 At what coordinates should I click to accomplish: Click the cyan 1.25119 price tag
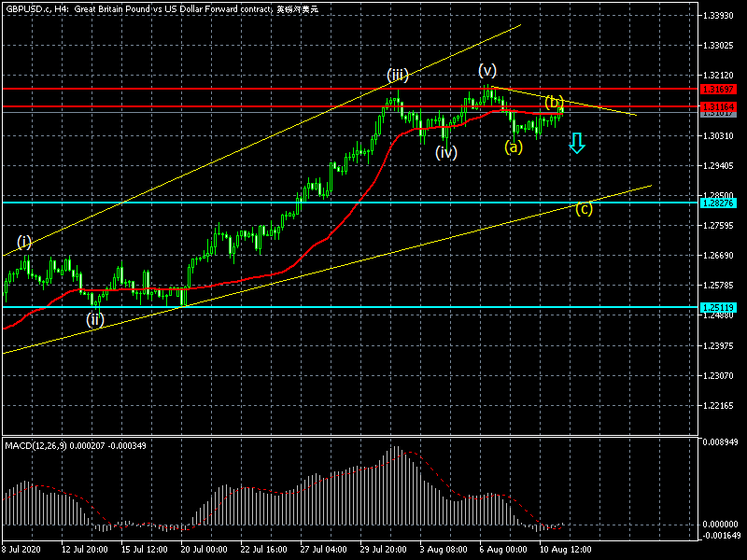click(x=718, y=308)
